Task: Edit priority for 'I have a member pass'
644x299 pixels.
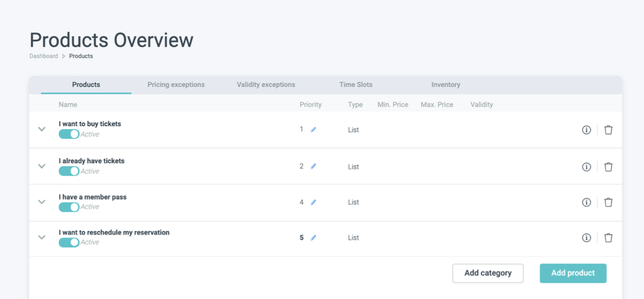Action: point(313,202)
